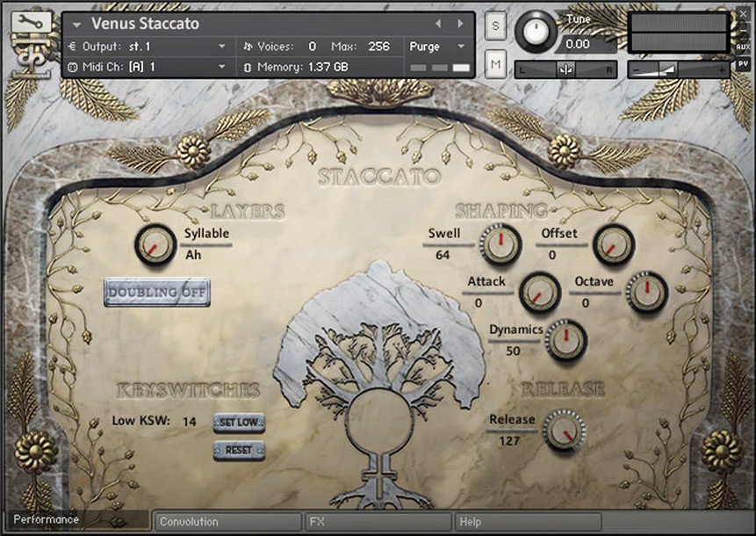The width and height of the screenshot is (756, 536).
Task: Select next instrument preset arrow
Action: point(460,23)
